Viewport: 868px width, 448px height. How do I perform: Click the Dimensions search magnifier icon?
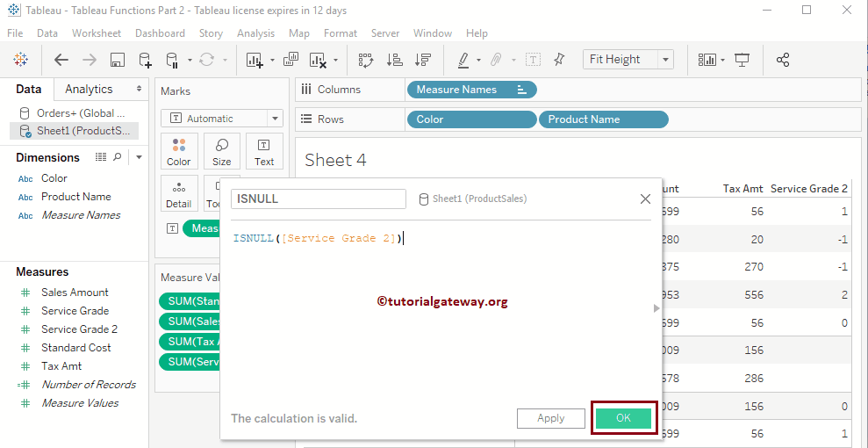(117, 157)
